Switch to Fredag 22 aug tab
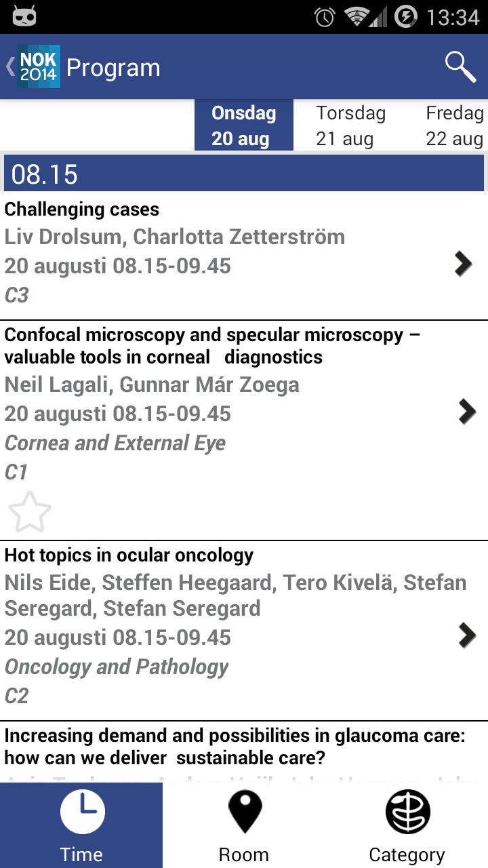 pyautogui.click(x=454, y=125)
